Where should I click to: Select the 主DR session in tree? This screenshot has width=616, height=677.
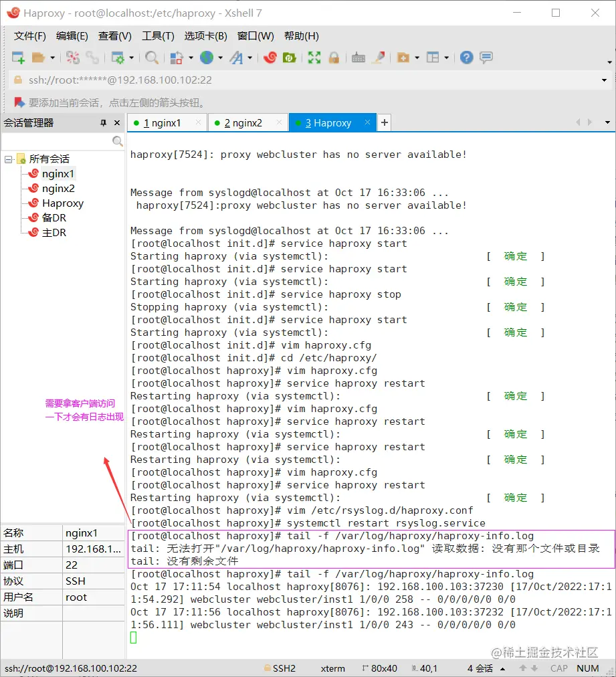point(54,232)
